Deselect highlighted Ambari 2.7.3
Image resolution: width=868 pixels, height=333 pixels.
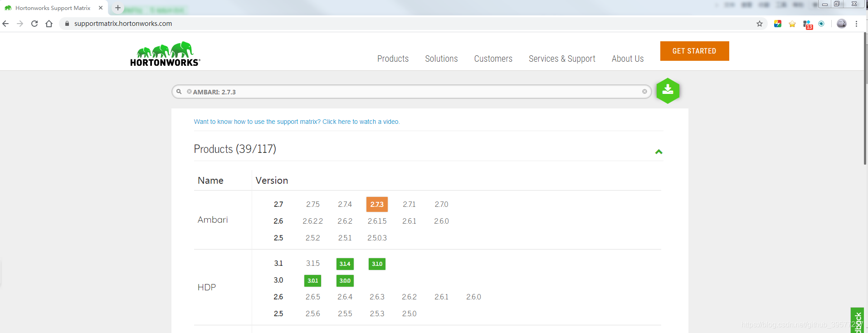point(377,204)
